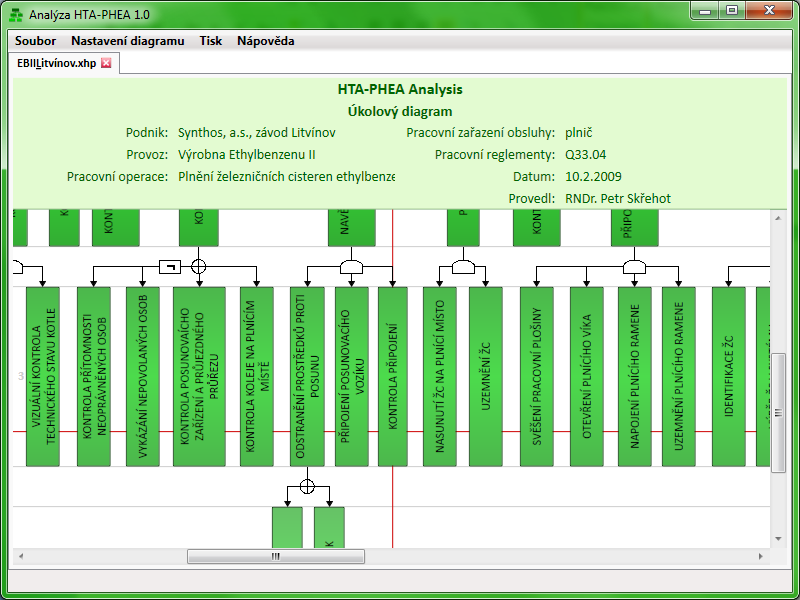Click the upper-level KONT... box left of KO... box

point(116,228)
